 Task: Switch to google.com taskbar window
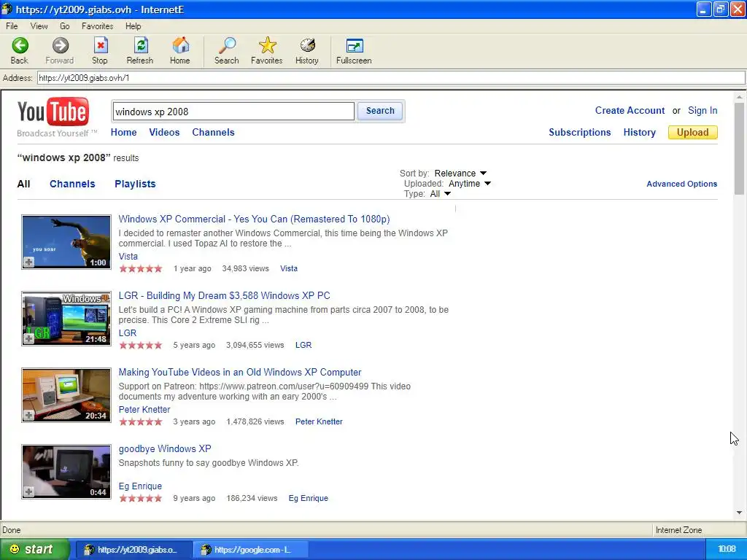(251, 550)
